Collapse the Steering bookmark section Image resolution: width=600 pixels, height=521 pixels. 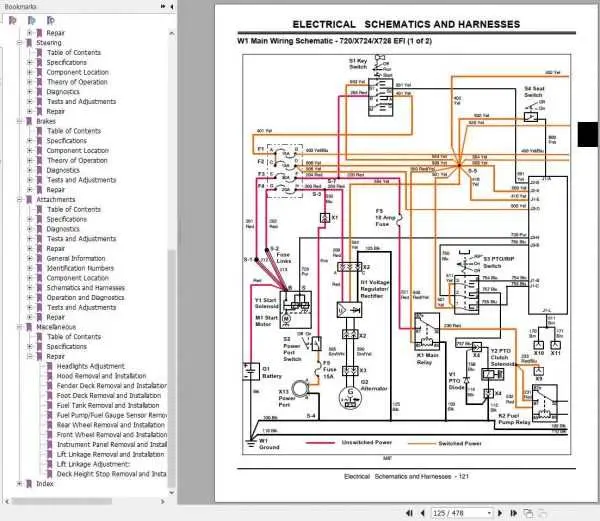19,43
